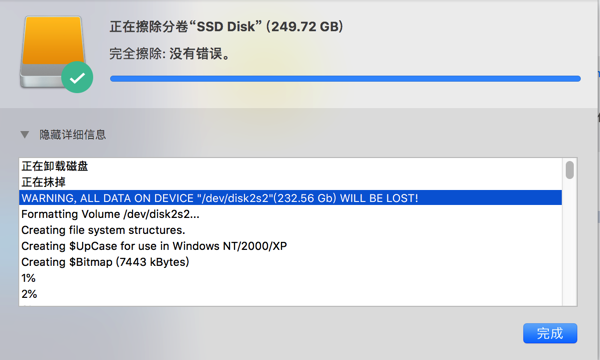Select the Formatting Volume /dev/disk2s2 line
This screenshot has width=600, height=360.
pos(290,214)
